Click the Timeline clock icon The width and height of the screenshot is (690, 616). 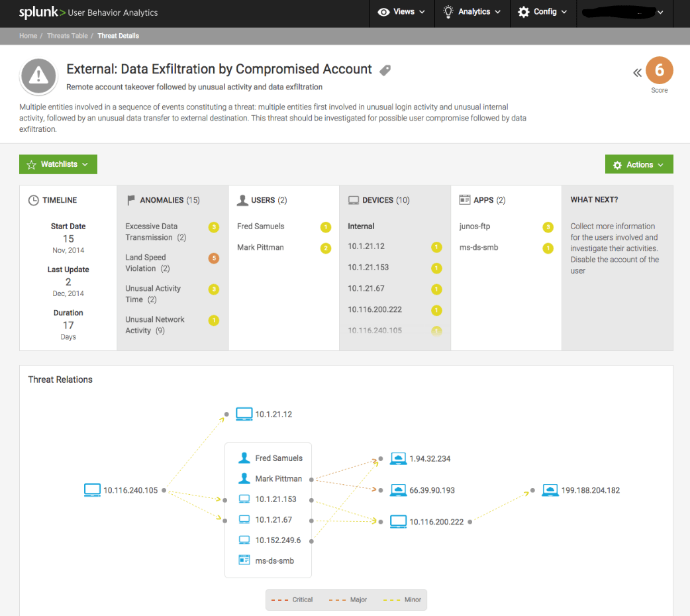pos(34,200)
